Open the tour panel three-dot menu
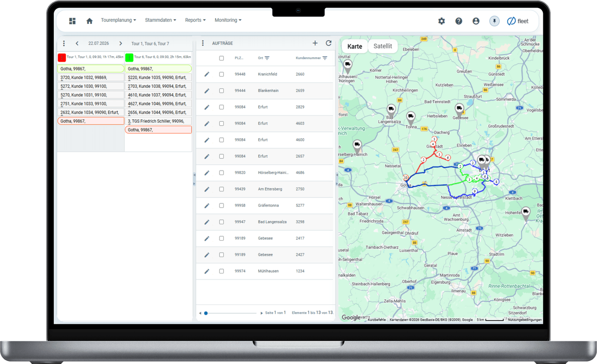Image resolution: width=597 pixels, height=364 pixels. coord(64,44)
